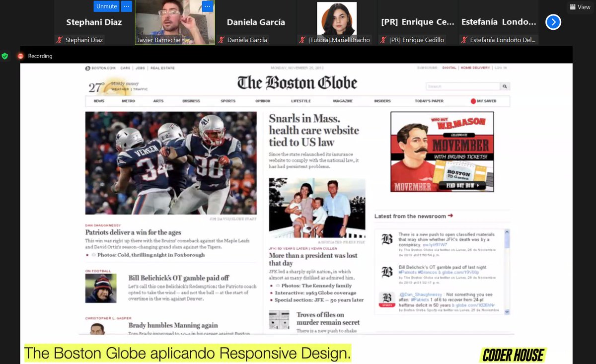Open 'More than a president was lost that day'

tap(313, 259)
